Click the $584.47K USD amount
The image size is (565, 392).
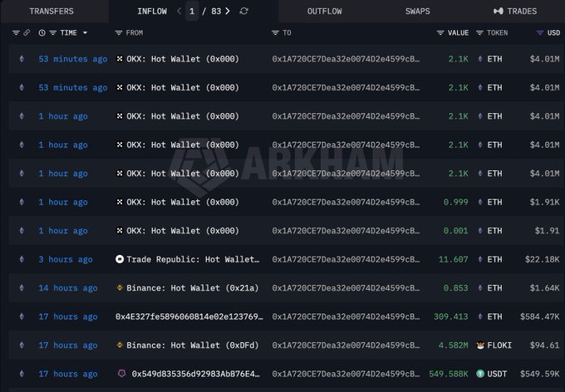click(540, 316)
